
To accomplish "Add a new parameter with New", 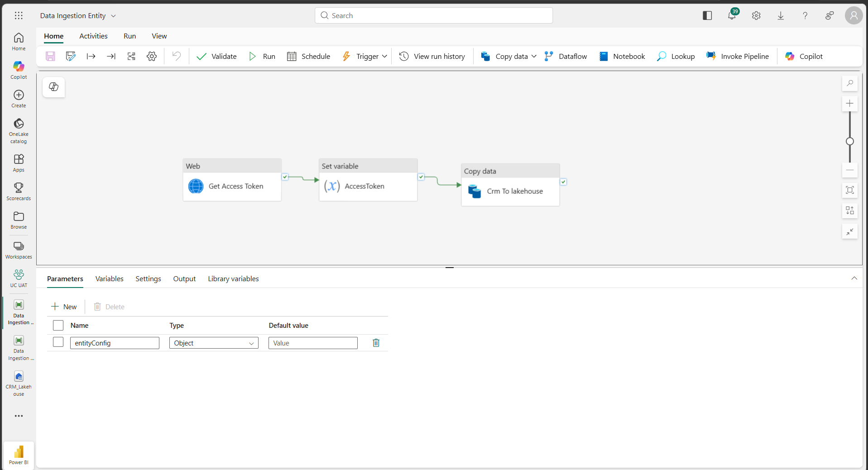I will coord(64,307).
